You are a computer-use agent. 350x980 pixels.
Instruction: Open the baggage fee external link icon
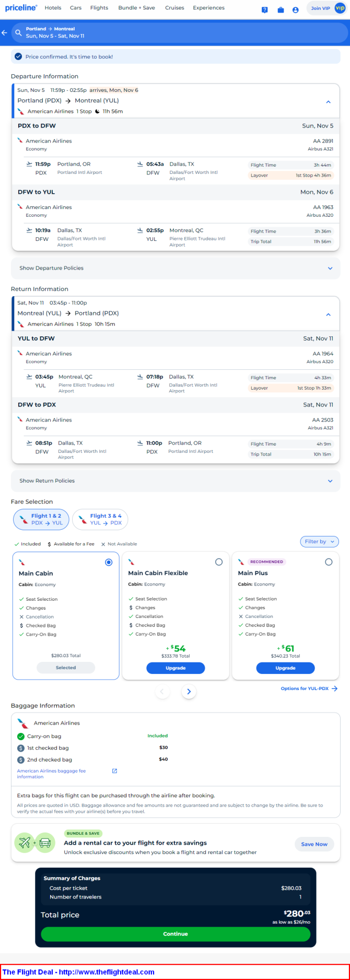pos(114,771)
